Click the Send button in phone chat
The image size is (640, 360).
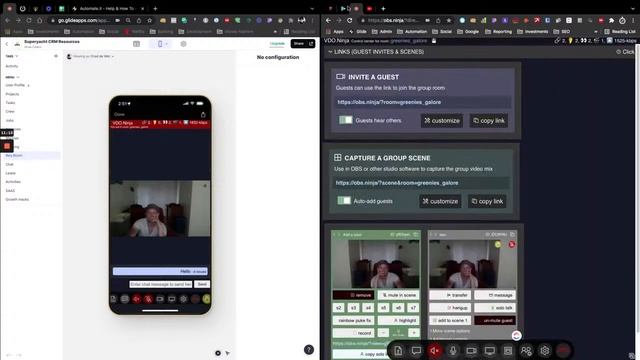pos(202,284)
